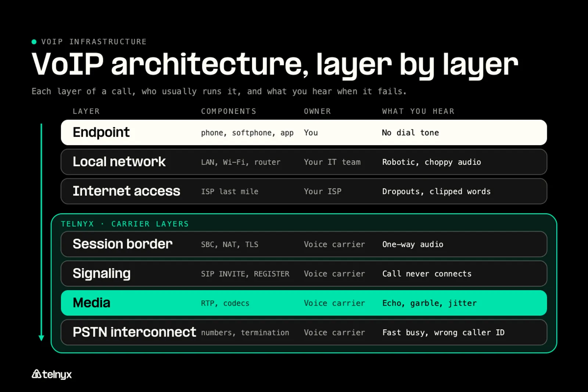588x392 pixels.
Task: Select the 'PSTN interconnect' layer name
Action: pyautogui.click(x=134, y=332)
